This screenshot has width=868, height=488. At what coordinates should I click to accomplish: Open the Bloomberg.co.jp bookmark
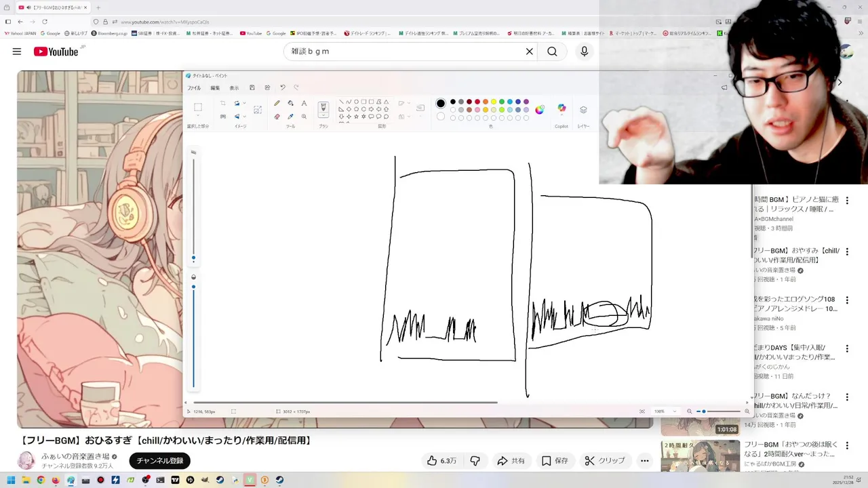(x=109, y=33)
